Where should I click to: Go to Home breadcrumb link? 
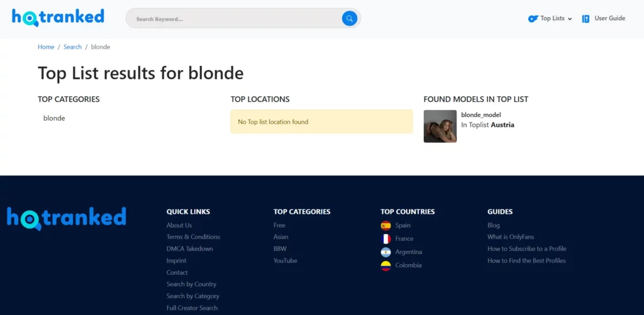[x=46, y=47]
